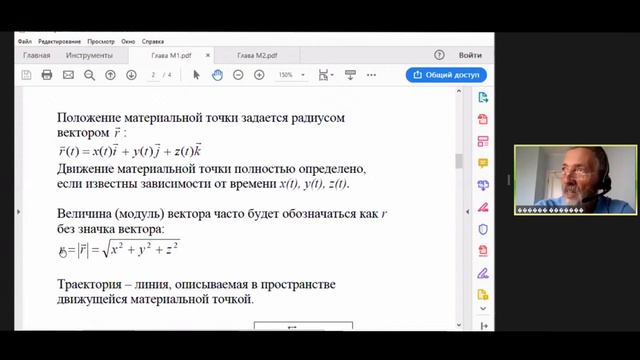Click the Войти sign-in button
640x360 pixels.
470,55
